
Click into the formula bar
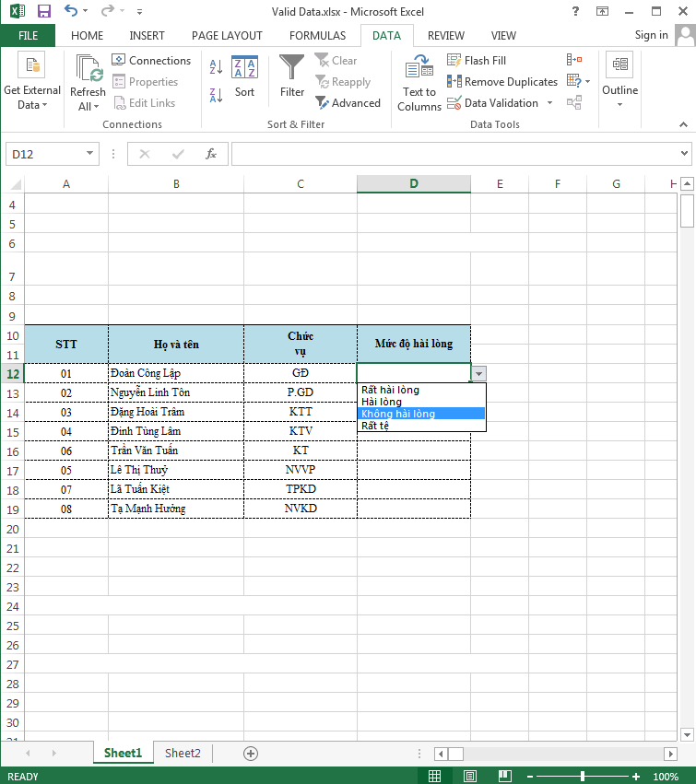click(454, 154)
